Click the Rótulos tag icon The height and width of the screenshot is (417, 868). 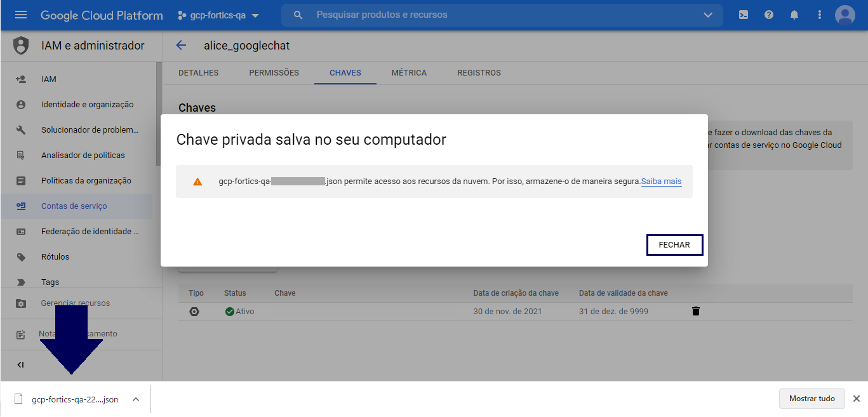click(21, 257)
